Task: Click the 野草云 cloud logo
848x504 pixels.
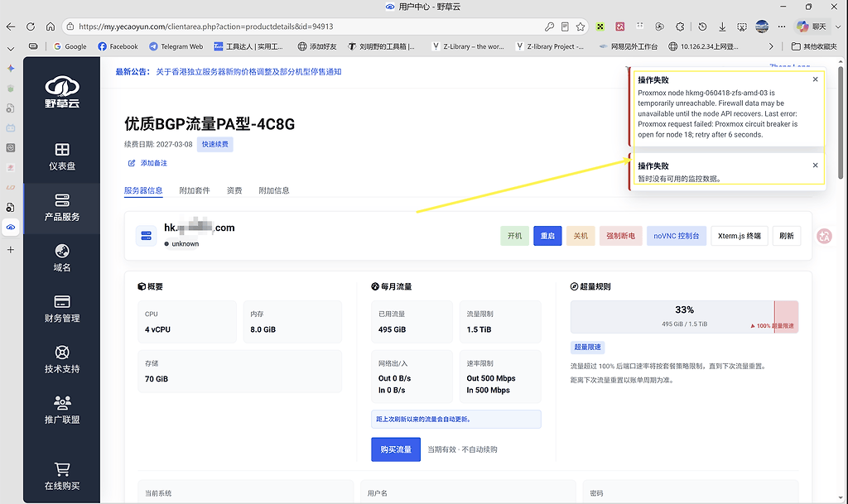Action: (61, 93)
